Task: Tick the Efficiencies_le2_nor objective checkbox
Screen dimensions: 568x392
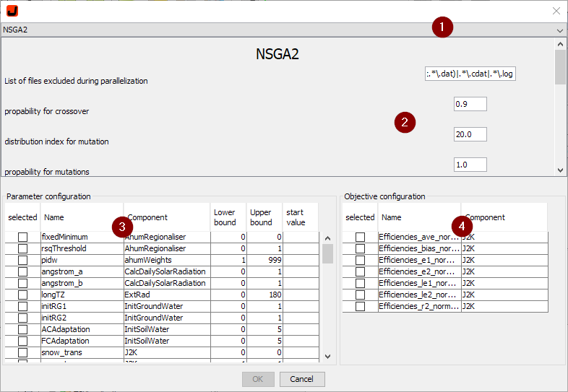Action: point(360,295)
